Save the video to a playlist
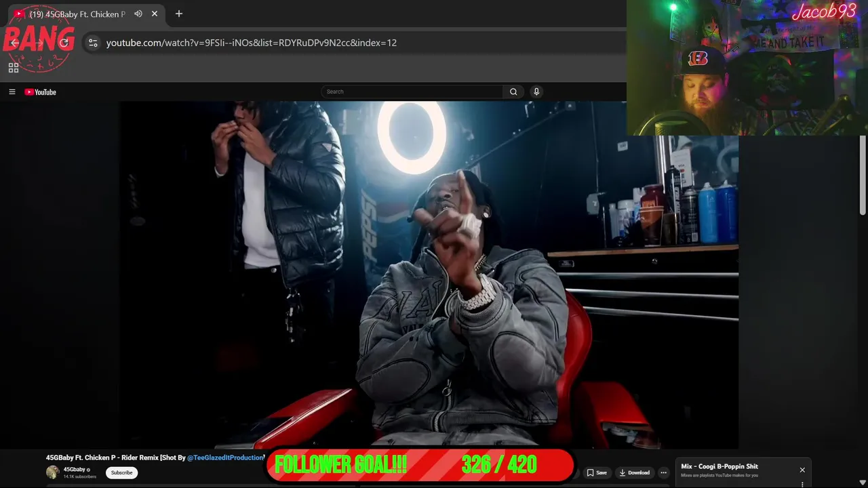The image size is (868, 488). pyautogui.click(x=597, y=472)
